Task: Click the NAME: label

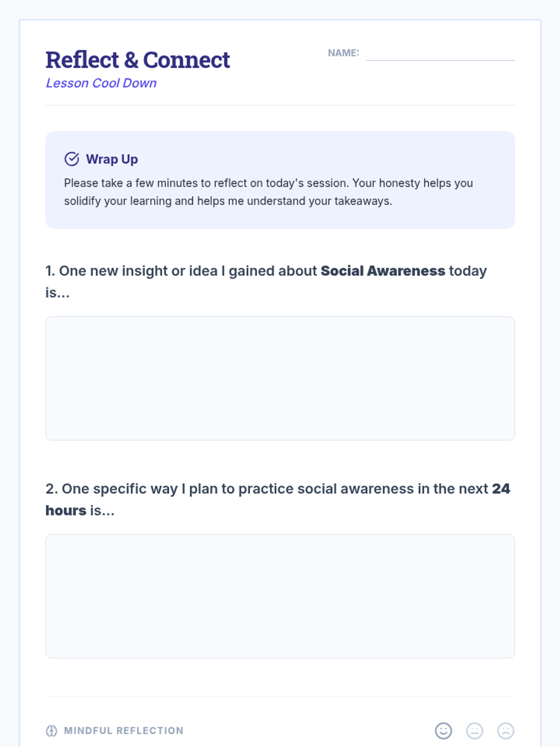Action: [343, 53]
